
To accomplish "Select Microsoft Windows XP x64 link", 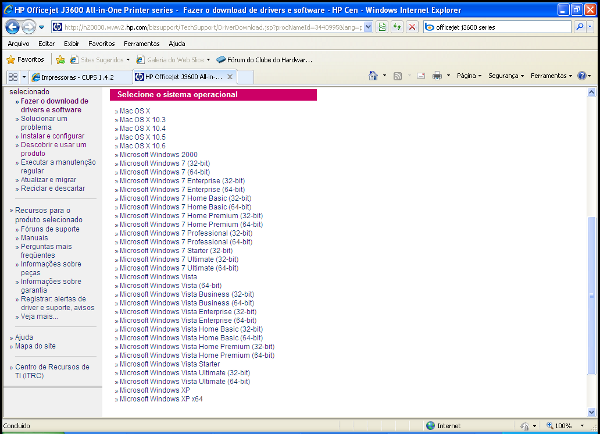I will 161,399.
